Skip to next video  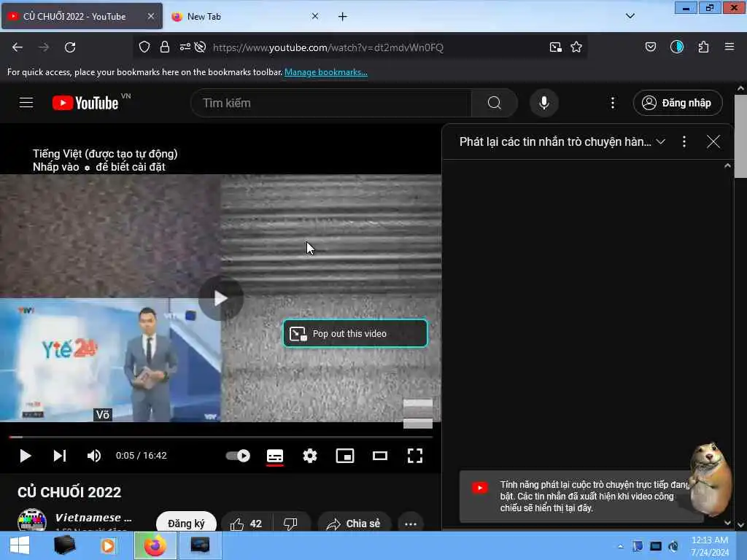coord(60,456)
